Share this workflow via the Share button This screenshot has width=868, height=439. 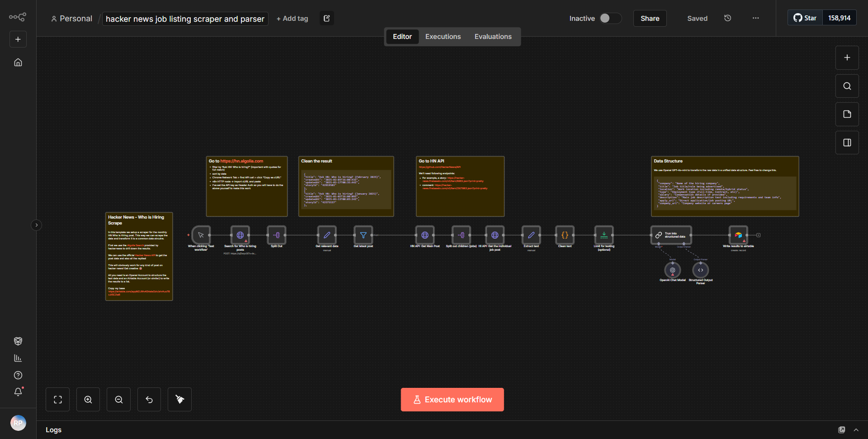[x=650, y=18]
